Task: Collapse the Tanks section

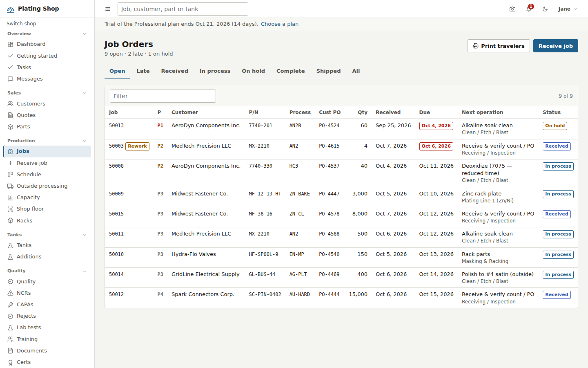Action: tap(47, 235)
